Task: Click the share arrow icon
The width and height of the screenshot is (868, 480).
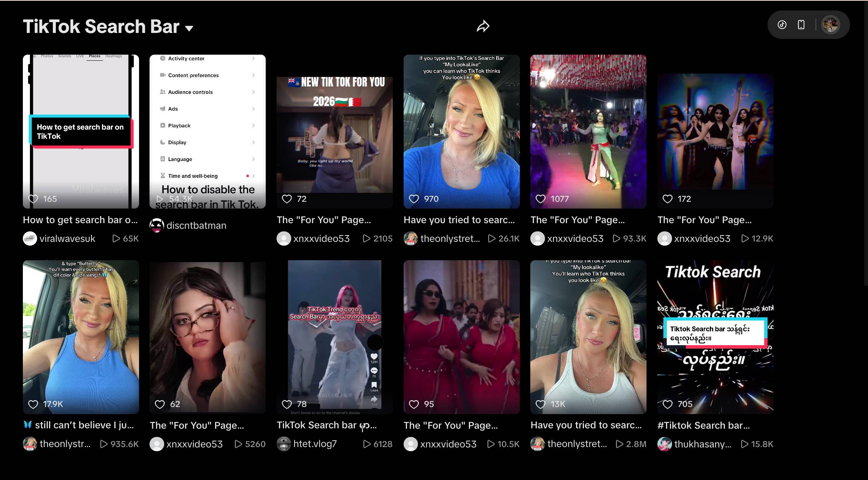Action: 483,26
